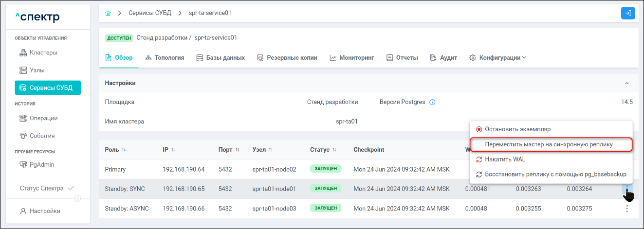Switch to the Топология tab
This screenshot has height=229, width=644.
point(165,58)
